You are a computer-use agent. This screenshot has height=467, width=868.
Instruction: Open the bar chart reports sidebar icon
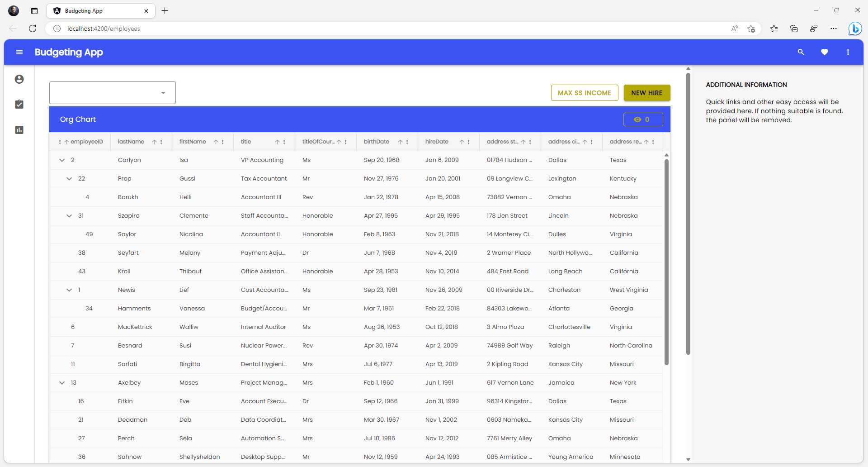point(19,130)
